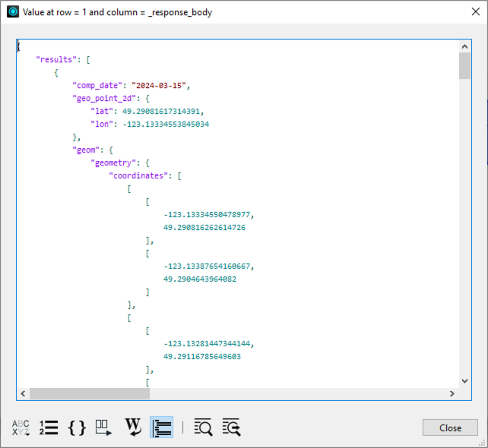Click the value -123.13281447344144
Image resolution: width=488 pixels, height=448 pixels.
point(207,343)
